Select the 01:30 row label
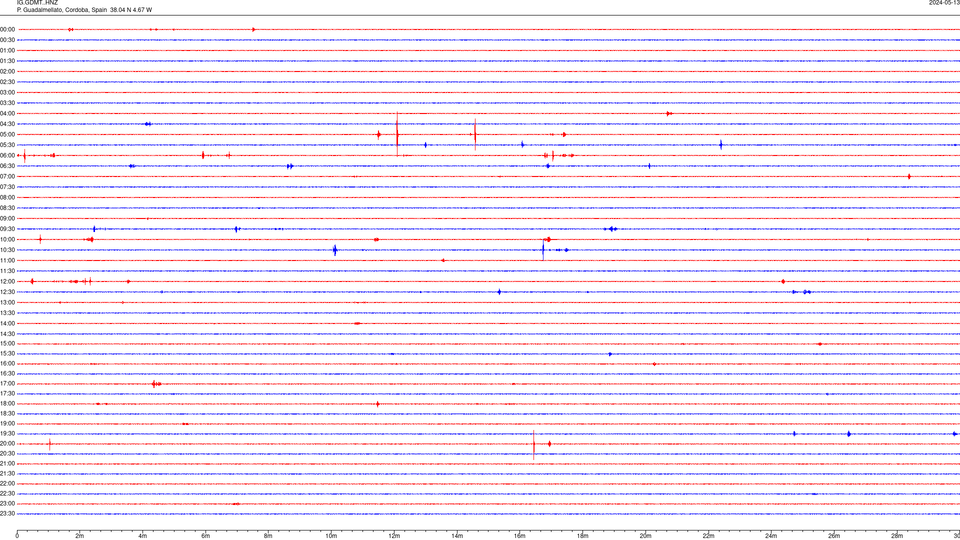The height and width of the screenshot is (540, 960). [7, 61]
